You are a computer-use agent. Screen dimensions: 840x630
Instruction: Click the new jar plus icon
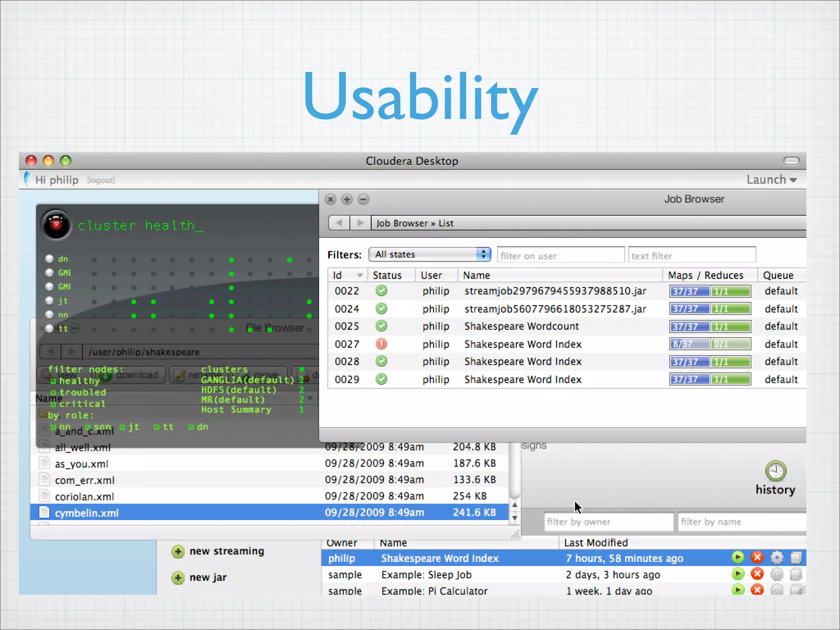pyautogui.click(x=178, y=578)
